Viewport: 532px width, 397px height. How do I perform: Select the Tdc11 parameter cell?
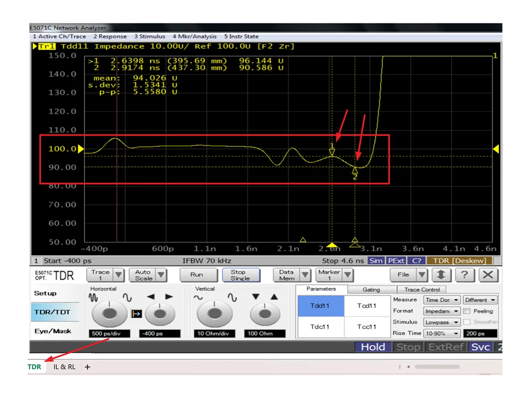coord(321,327)
